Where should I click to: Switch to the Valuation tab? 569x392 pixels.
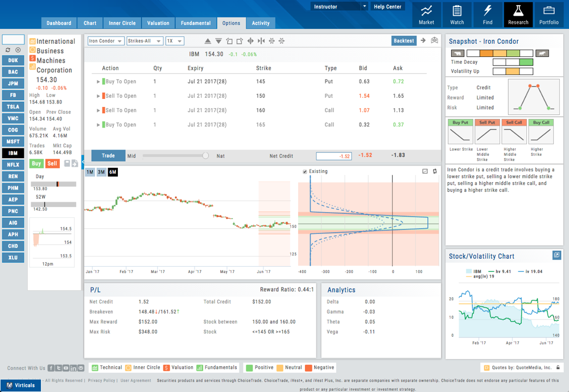[x=158, y=23]
